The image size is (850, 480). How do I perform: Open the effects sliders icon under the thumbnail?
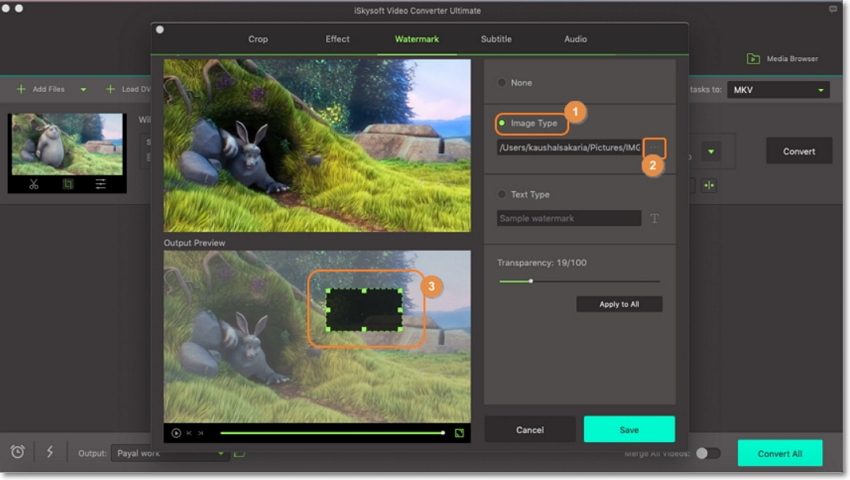101,184
